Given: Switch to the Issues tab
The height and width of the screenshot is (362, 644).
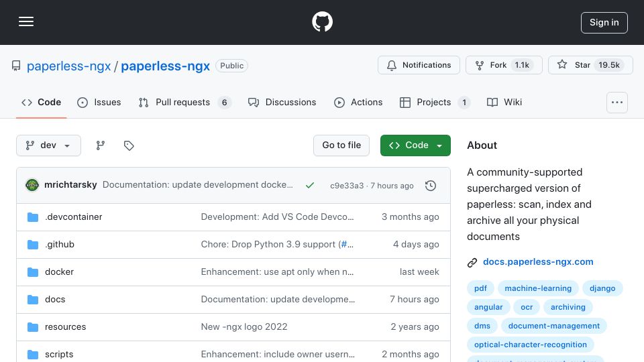Looking at the screenshot, I should (x=99, y=102).
